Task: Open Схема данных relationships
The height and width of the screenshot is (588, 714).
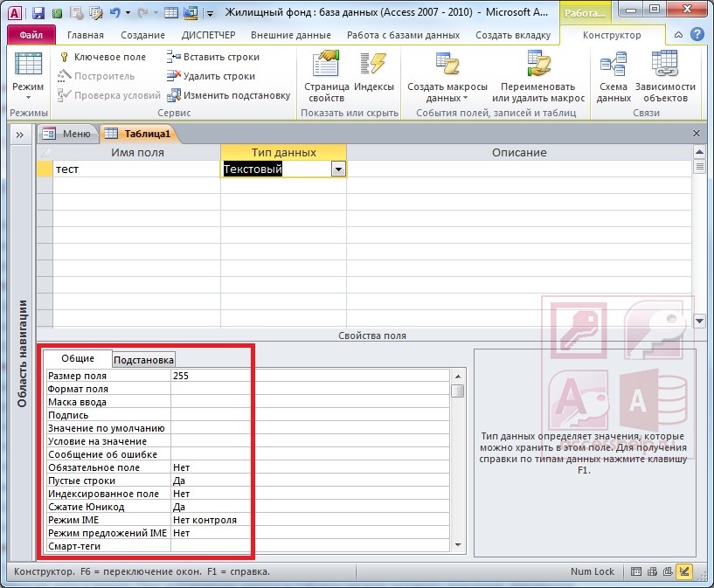Action: 613,77
